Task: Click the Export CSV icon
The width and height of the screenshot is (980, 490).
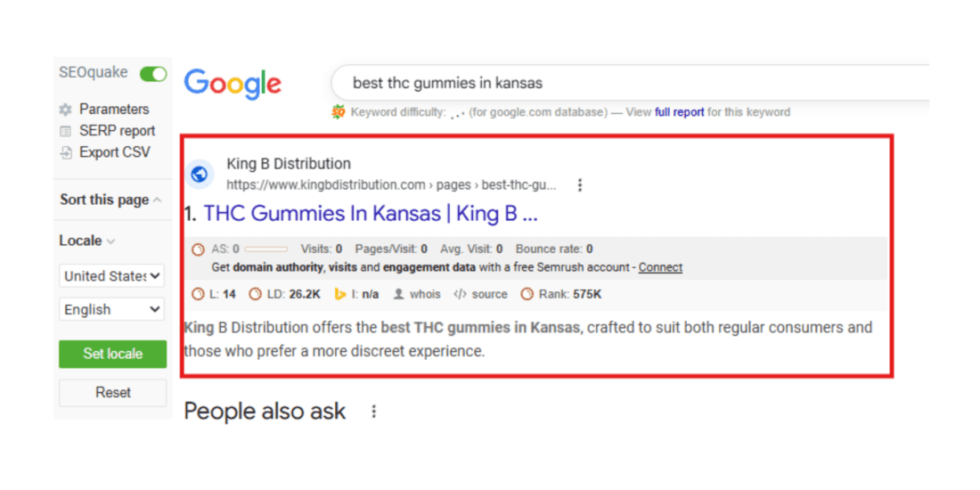Action: click(x=65, y=152)
